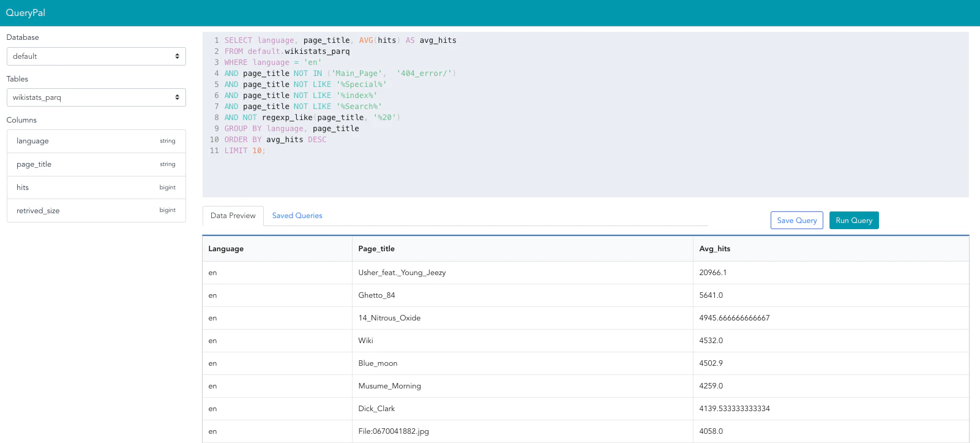The image size is (980, 443).
Task: Click the 4532.0 avg hits value
Action: (711, 341)
